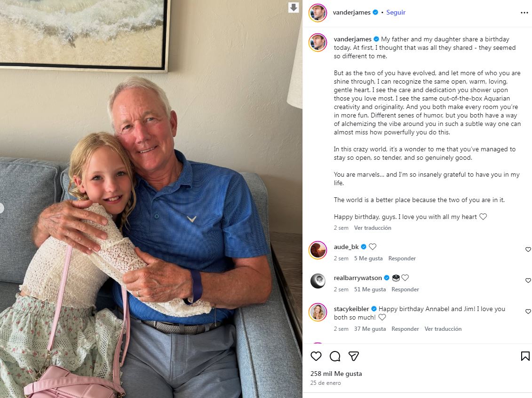Screen dimensions: 532x398
Task: Open the comment bubble icon
Action: pyautogui.click(x=335, y=356)
